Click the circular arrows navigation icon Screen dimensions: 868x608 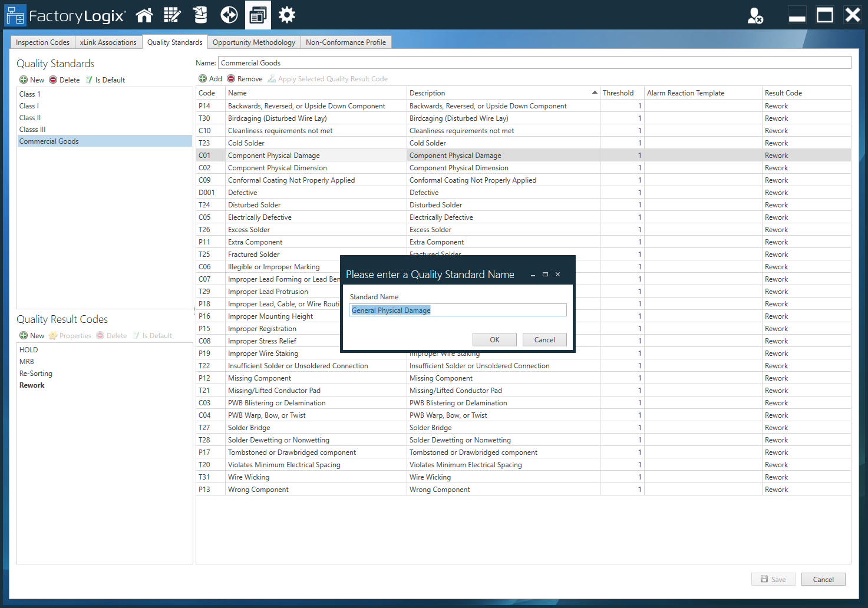point(229,15)
